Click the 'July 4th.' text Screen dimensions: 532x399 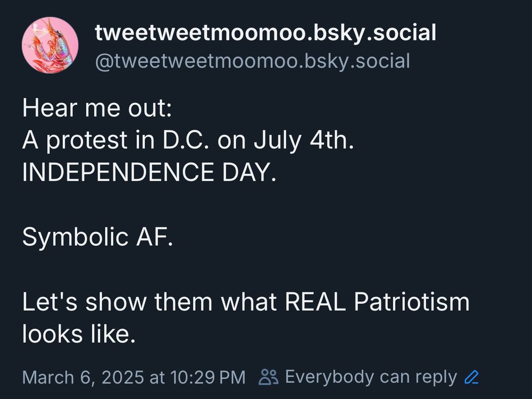pos(303,140)
